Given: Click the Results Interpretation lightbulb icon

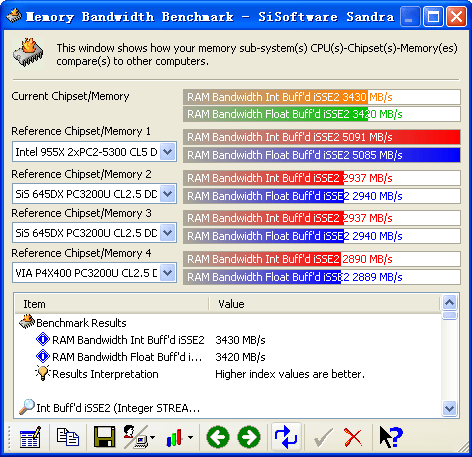Looking at the screenshot, I should point(43,373).
